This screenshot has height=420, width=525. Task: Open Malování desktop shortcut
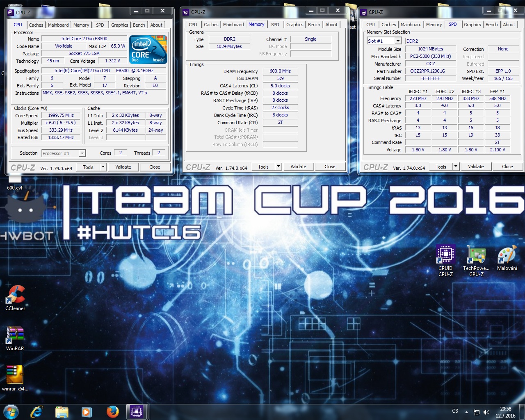507,258
